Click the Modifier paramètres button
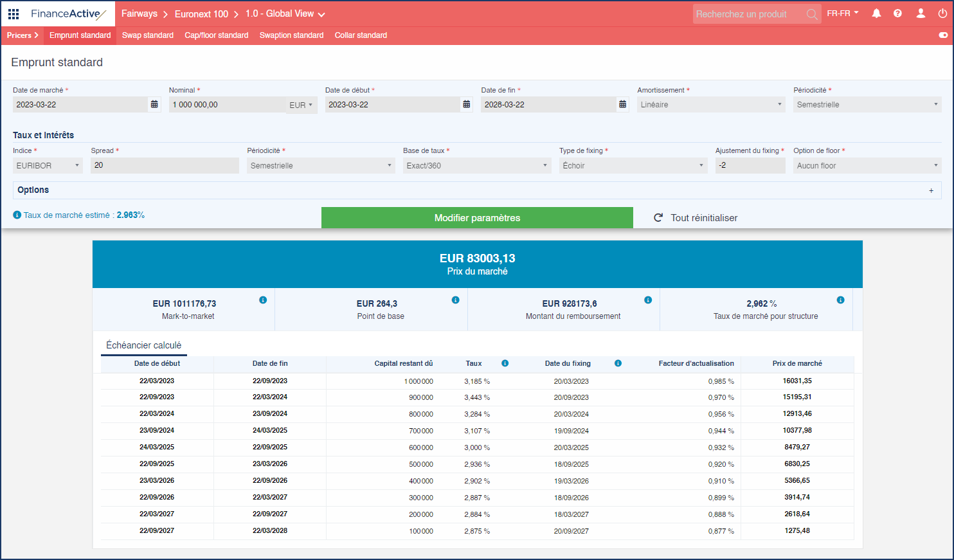 click(x=477, y=218)
